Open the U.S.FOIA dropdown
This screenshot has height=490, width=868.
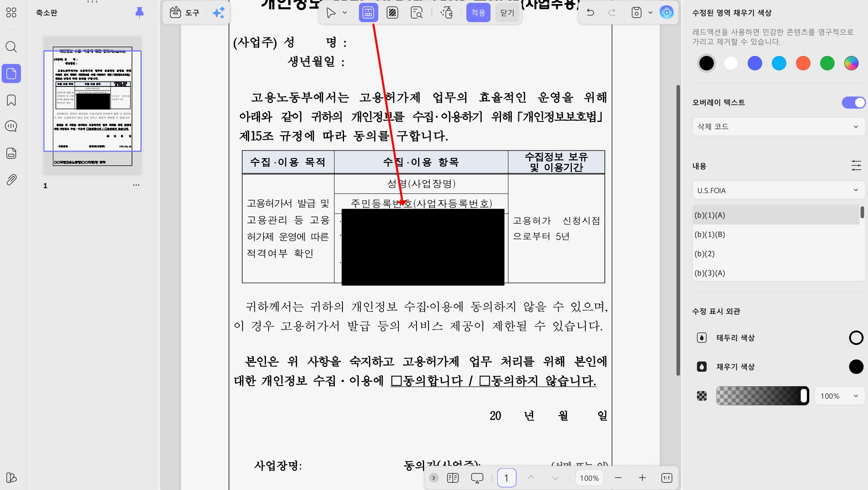point(778,190)
